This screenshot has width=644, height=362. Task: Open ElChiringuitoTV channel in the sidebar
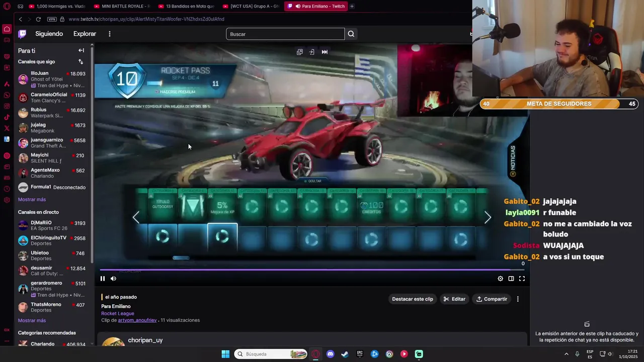pos(52,240)
